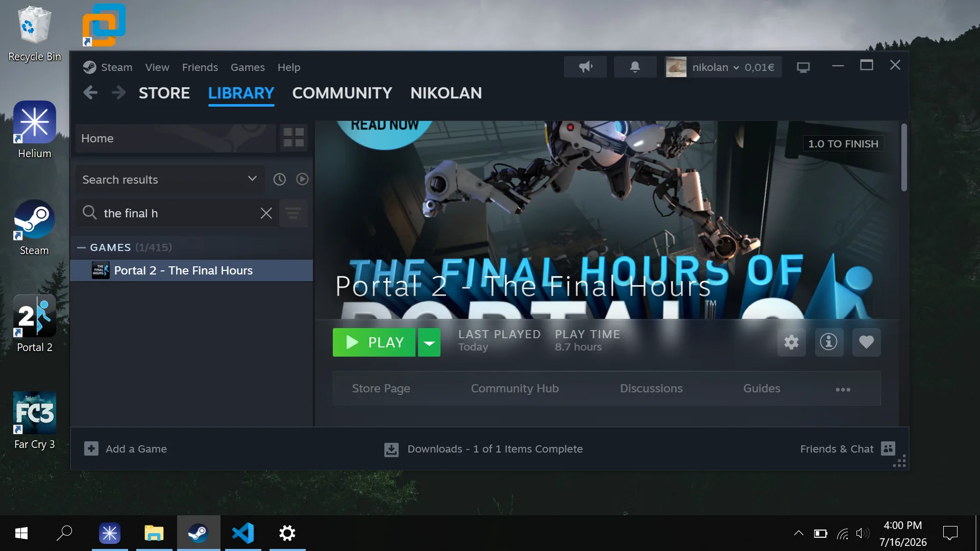Select the Portal 2 desktop shortcut
The height and width of the screenshot is (551, 980).
(x=34, y=324)
